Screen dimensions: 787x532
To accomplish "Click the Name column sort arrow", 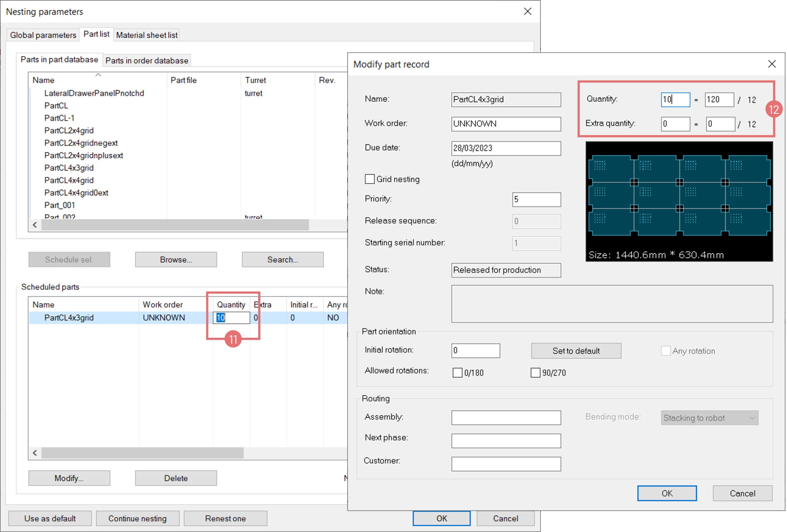I will (98, 75).
